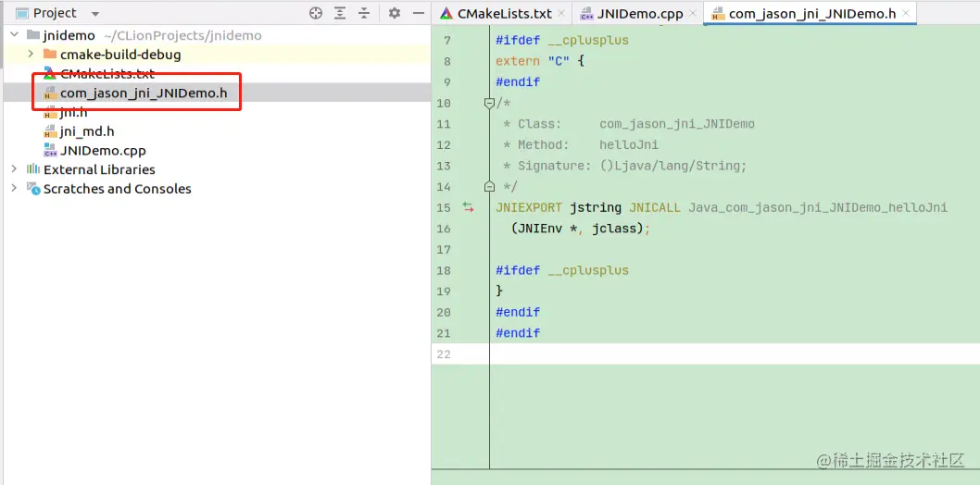
Task: Close the com_jason_jni_JNIDemo.h tab
Action: pyautogui.click(x=906, y=13)
